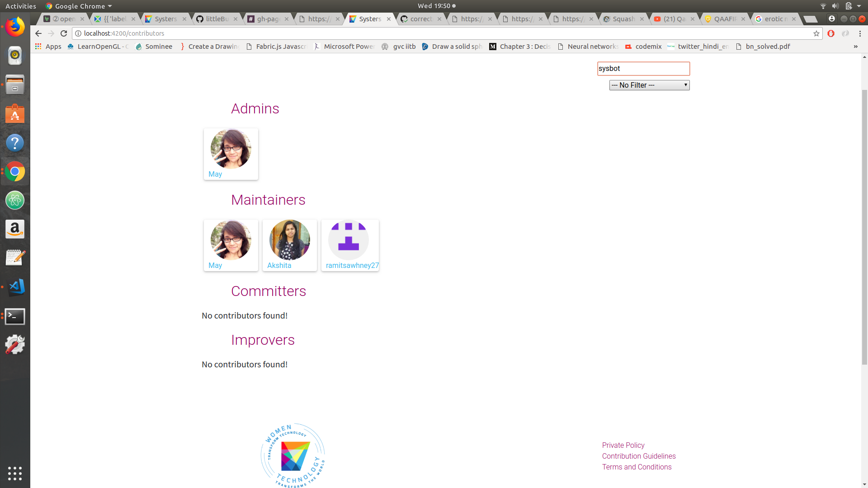Viewport: 868px width, 488px height.
Task: Open the Firefox browser from the dock
Action: (15, 27)
